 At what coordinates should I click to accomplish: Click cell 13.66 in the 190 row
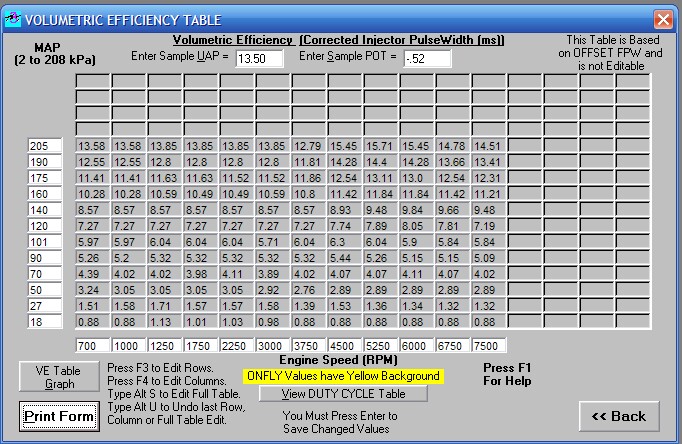(x=453, y=162)
